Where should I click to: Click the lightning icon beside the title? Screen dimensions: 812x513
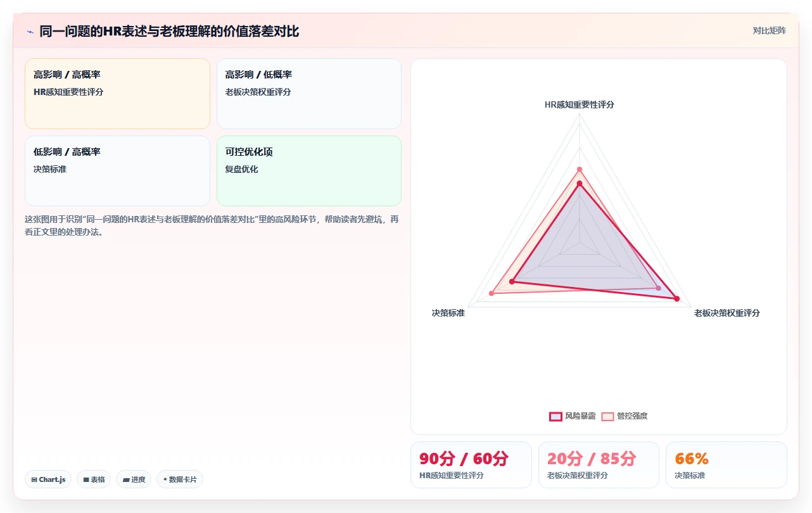pos(30,32)
